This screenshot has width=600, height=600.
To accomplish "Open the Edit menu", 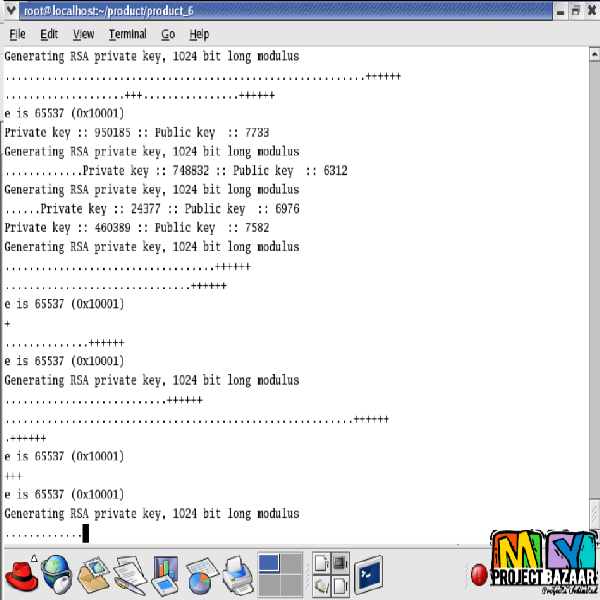I will (x=49, y=34).
